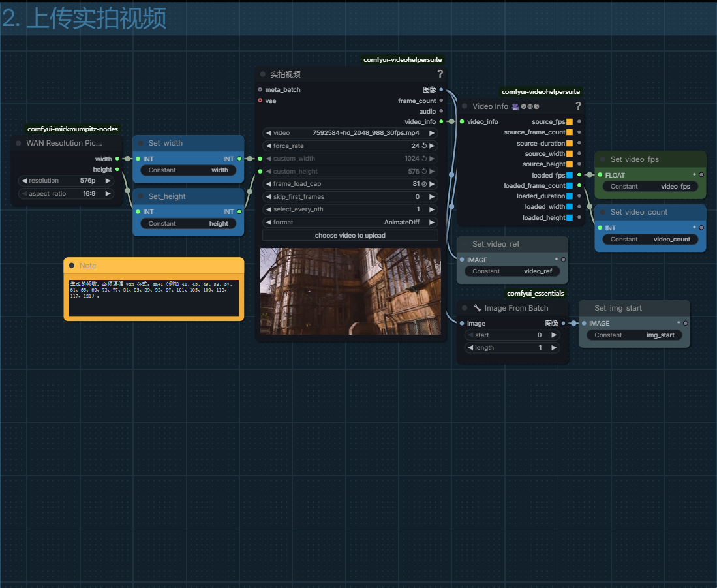Click the video_count Constant field
The width and height of the screenshot is (717, 588).
pos(649,240)
